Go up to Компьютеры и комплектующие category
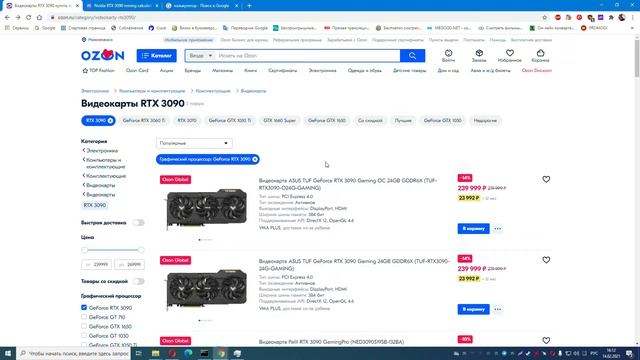 click(x=105, y=163)
